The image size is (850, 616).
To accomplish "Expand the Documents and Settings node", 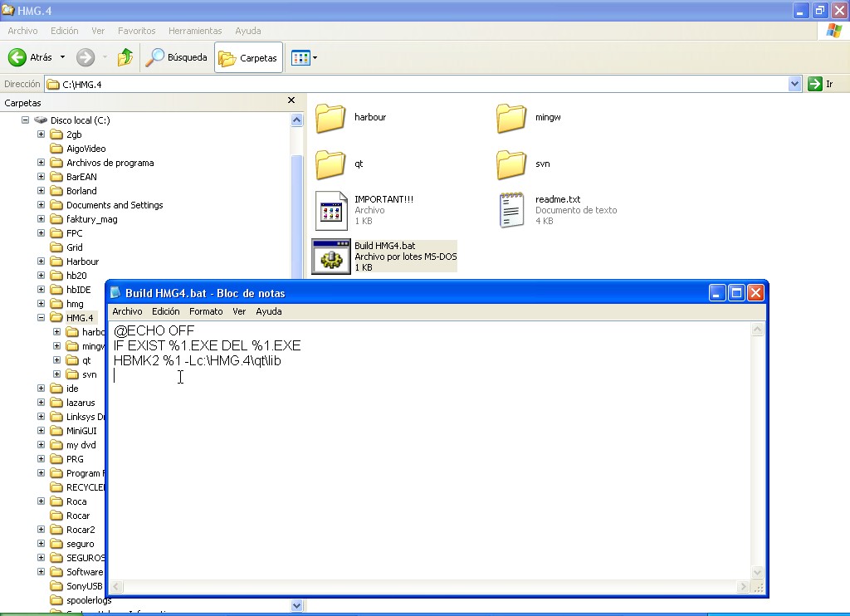I will click(42, 204).
